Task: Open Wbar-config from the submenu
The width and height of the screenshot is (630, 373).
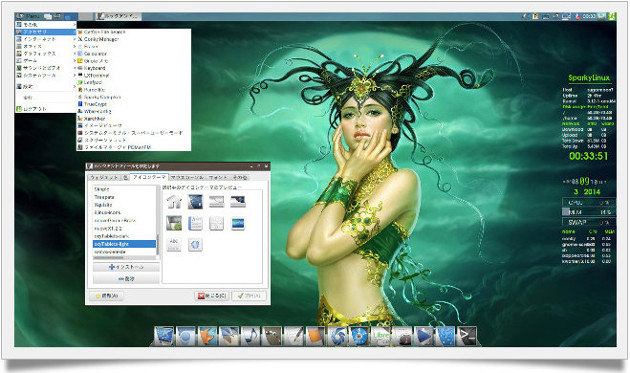Action: 133,111
